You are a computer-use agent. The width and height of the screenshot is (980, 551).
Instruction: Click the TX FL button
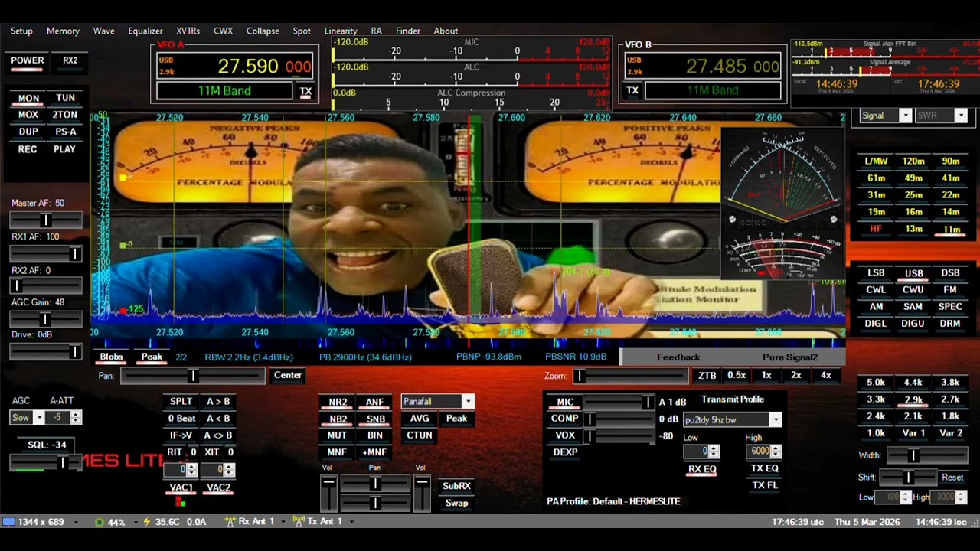pos(765,485)
